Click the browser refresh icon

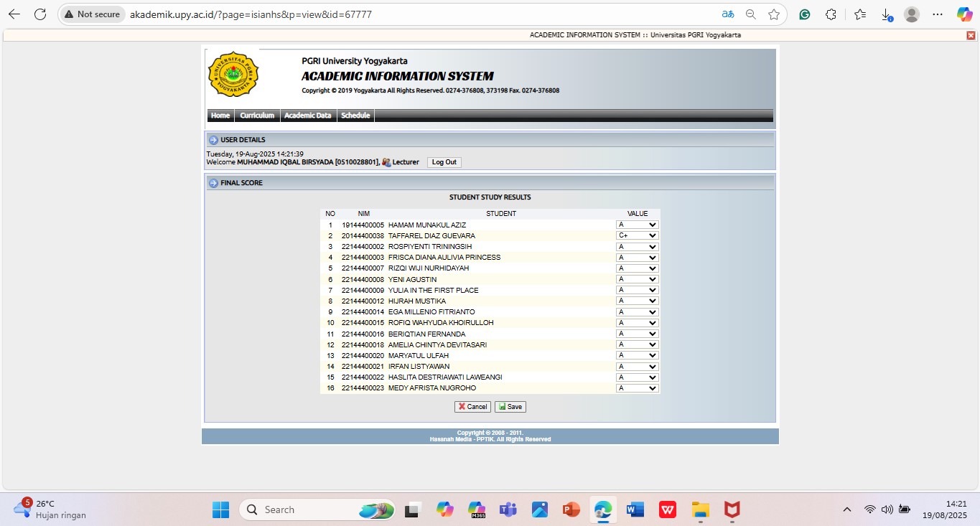click(40, 14)
